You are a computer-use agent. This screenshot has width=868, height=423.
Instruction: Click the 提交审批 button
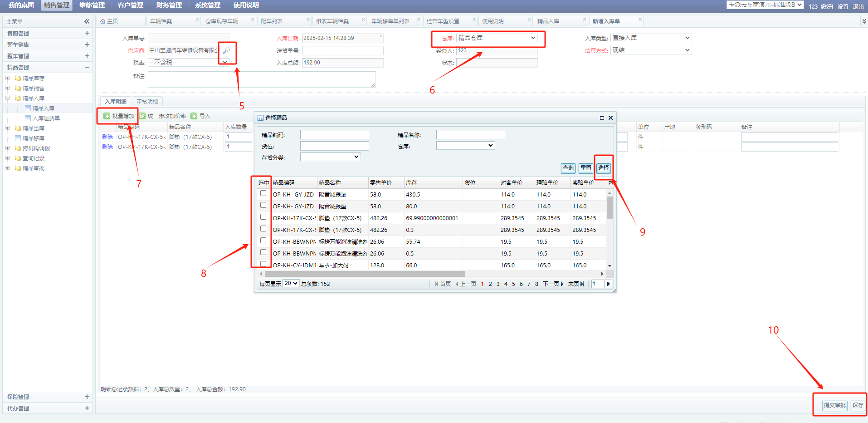click(834, 405)
